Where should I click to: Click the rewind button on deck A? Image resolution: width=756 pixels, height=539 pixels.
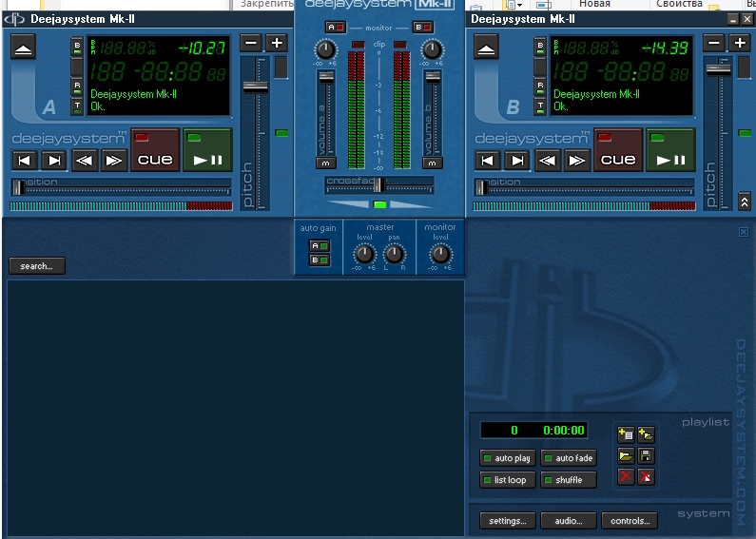[86, 161]
